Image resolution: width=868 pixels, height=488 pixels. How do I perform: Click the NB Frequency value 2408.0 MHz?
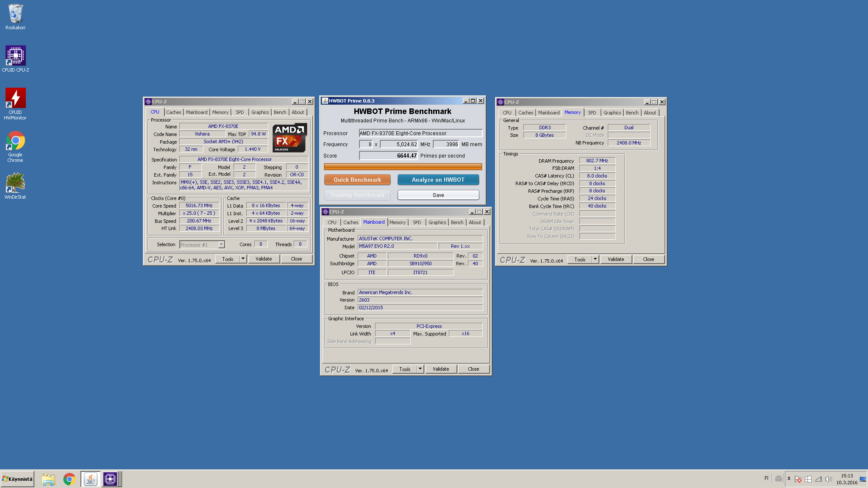[x=629, y=143]
